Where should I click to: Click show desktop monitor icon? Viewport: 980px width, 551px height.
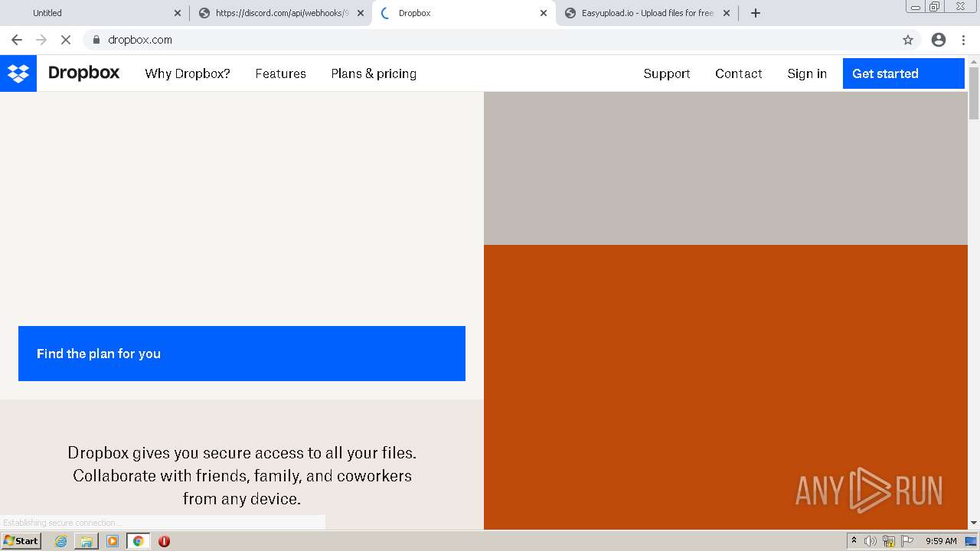pyautogui.click(x=971, y=541)
